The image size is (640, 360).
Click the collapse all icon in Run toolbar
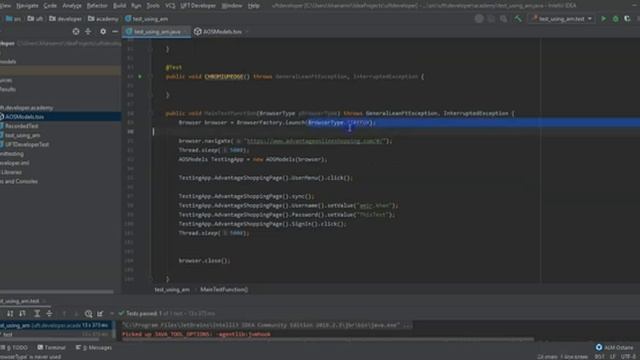point(49,313)
